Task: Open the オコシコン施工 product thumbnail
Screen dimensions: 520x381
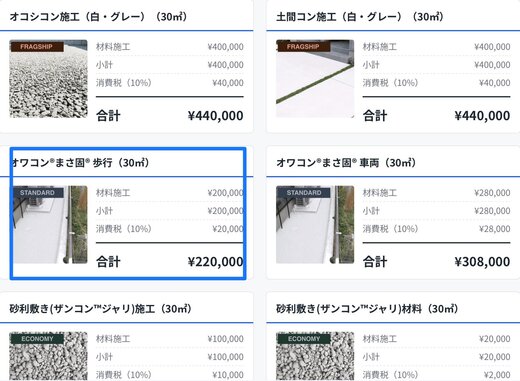Action: click(48, 79)
